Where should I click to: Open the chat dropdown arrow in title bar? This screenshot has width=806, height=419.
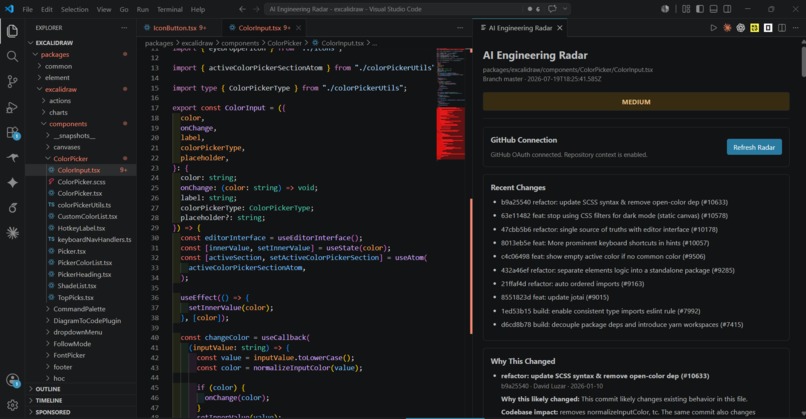pyautogui.click(x=564, y=9)
